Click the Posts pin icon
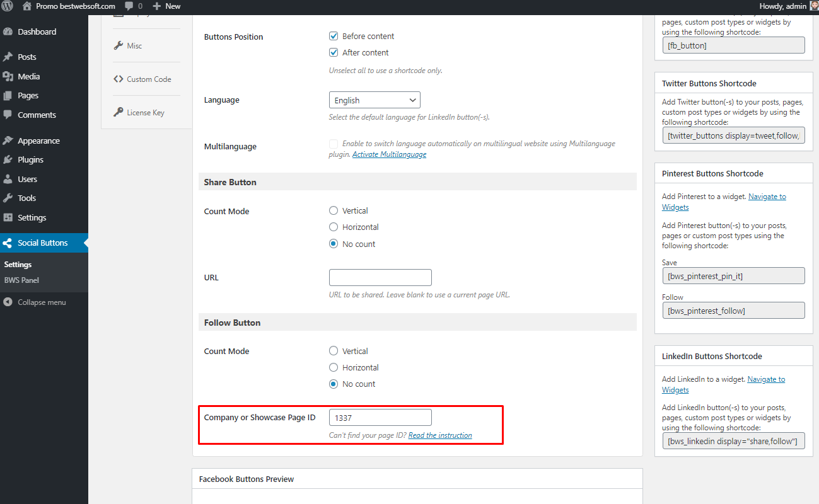The image size is (819, 504). pyautogui.click(x=8, y=57)
